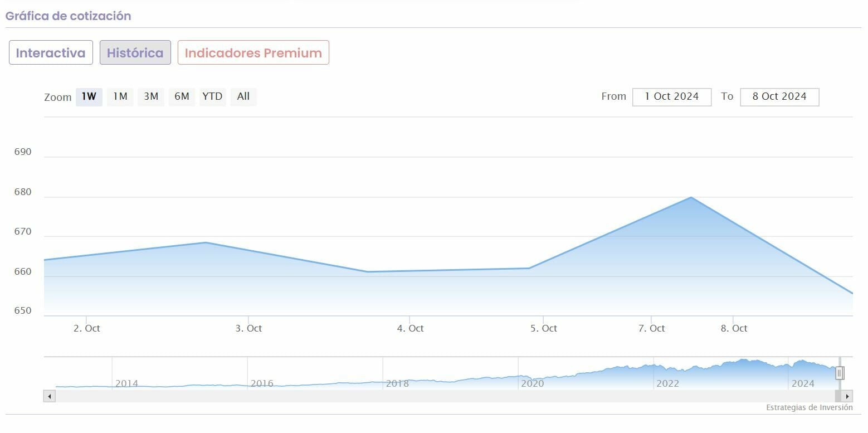
Task: Click the 680 peak on the chart line
Action: point(691,197)
